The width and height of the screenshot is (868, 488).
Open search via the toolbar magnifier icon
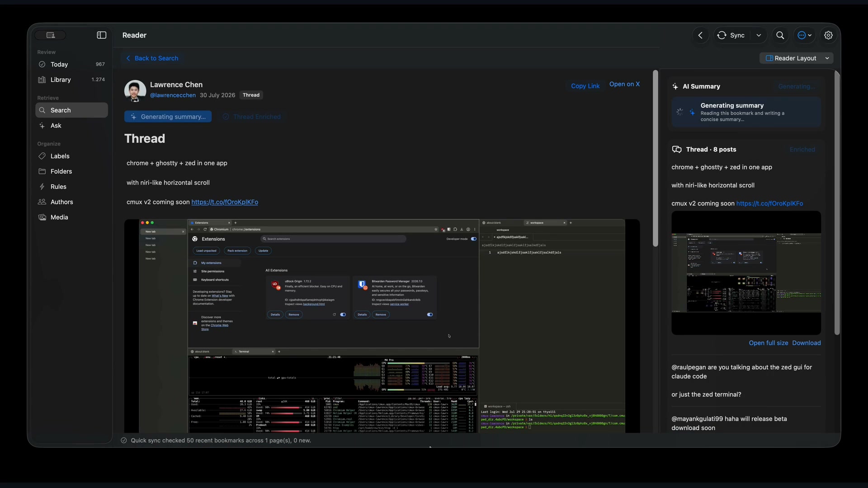(x=780, y=35)
